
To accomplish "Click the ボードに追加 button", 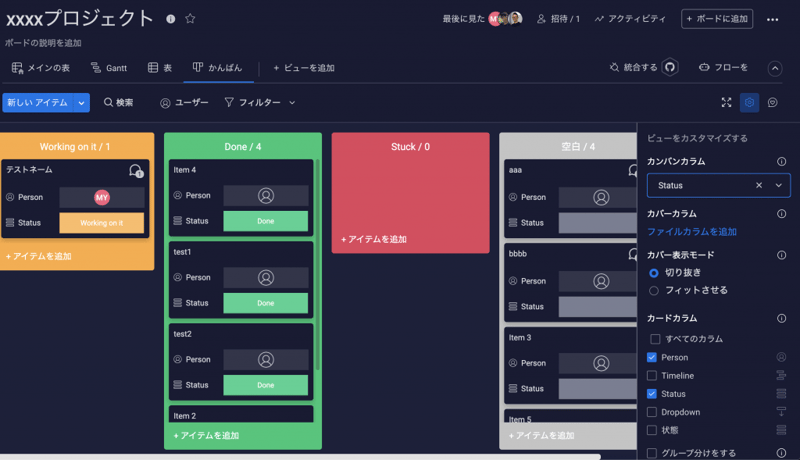I will point(717,19).
